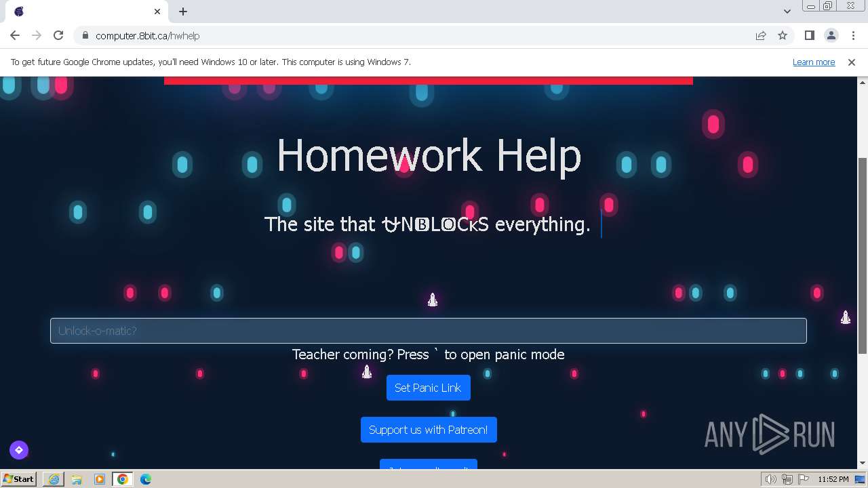Open the Chrome profile menu
The height and width of the screenshot is (488, 868).
831,35
